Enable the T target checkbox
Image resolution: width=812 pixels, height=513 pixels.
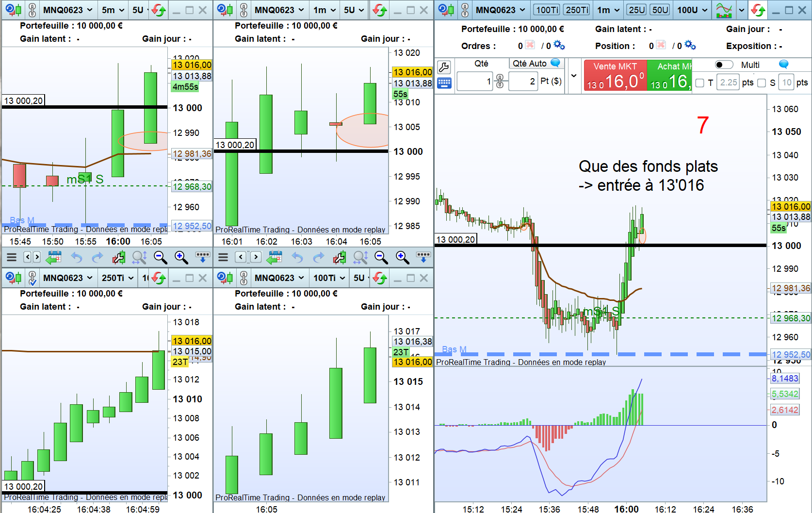tap(699, 83)
